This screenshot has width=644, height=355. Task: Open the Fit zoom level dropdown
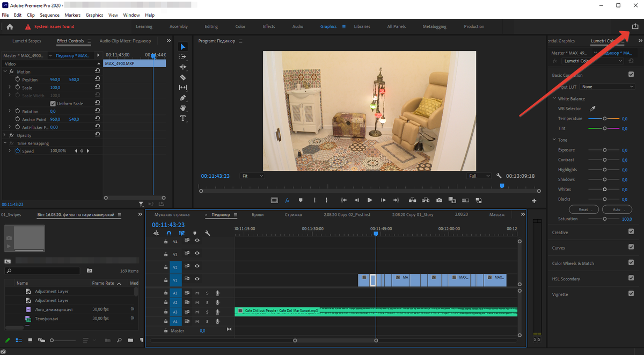pyautogui.click(x=253, y=176)
